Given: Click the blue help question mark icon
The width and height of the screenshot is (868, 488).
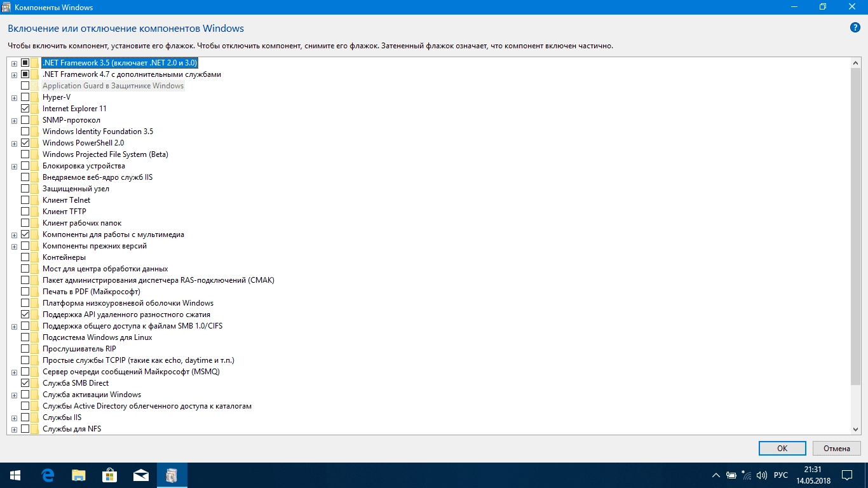Looking at the screenshot, I should tap(855, 28).
